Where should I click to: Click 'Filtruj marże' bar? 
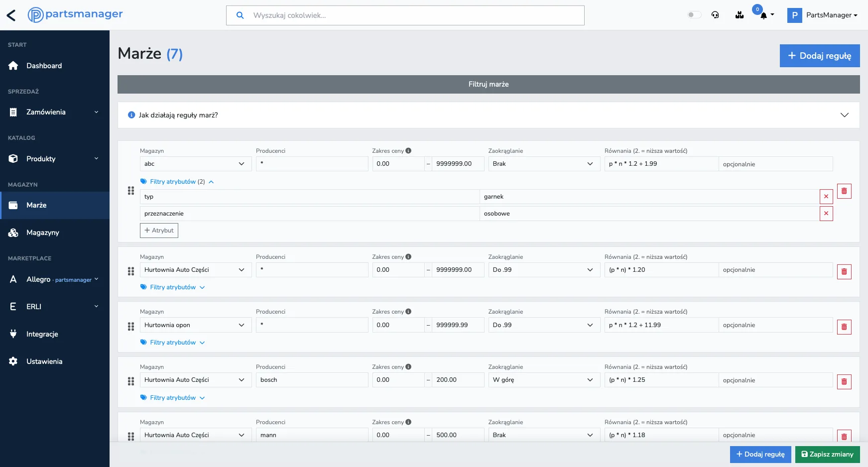(x=489, y=84)
